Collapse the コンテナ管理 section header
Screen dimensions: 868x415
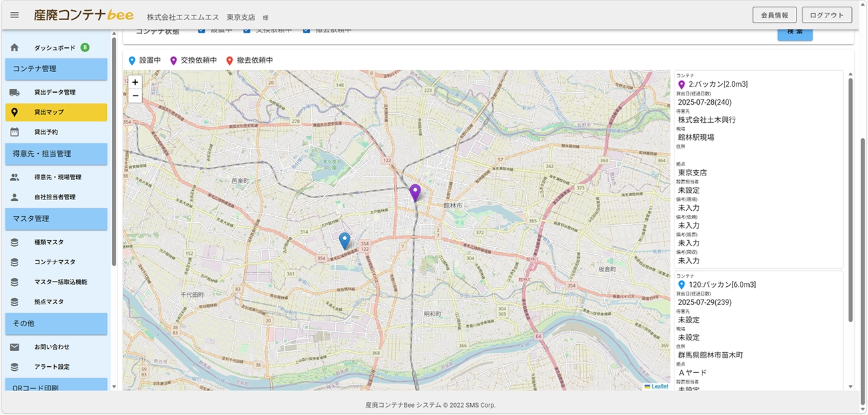pyautogui.click(x=56, y=69)
